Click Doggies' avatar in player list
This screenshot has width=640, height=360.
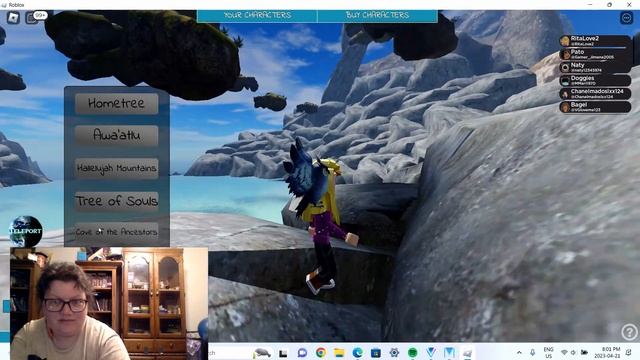(565, 80)
